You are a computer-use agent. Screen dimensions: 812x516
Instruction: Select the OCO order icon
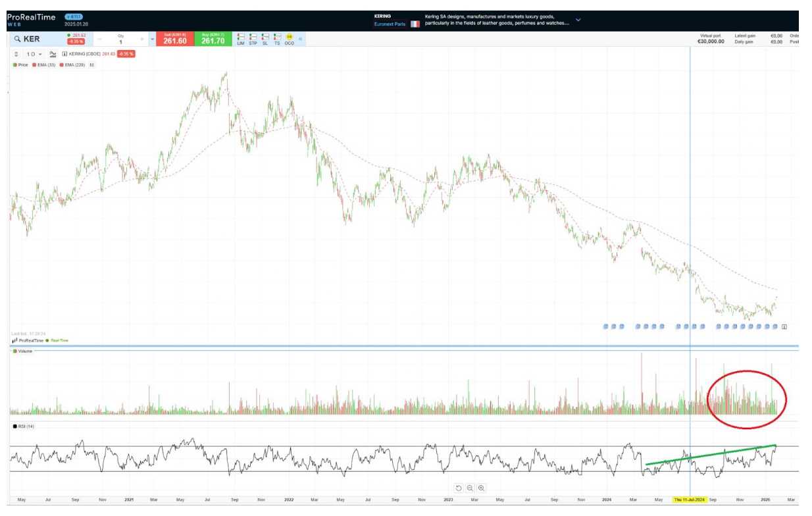click(289, 38)
